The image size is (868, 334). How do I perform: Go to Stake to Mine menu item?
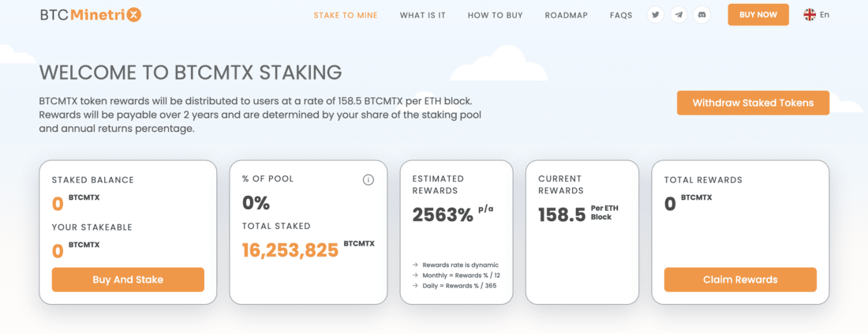coord(346,16)
